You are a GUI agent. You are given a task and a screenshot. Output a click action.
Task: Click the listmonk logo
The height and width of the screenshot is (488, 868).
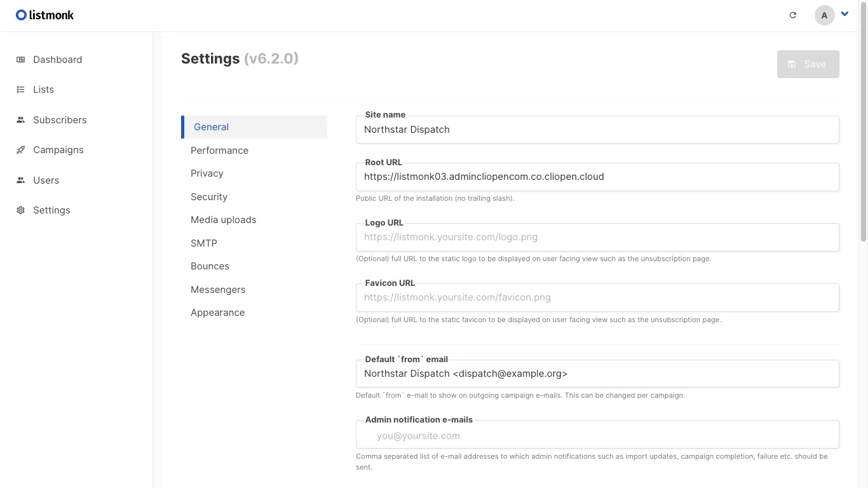pyautogui.click(x=44, y=15)
